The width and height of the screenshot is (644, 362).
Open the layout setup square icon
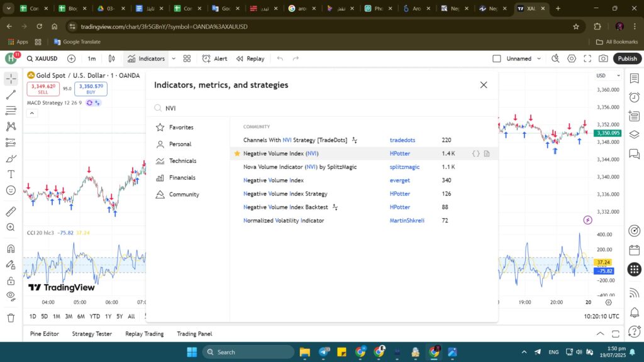(497, 58)
